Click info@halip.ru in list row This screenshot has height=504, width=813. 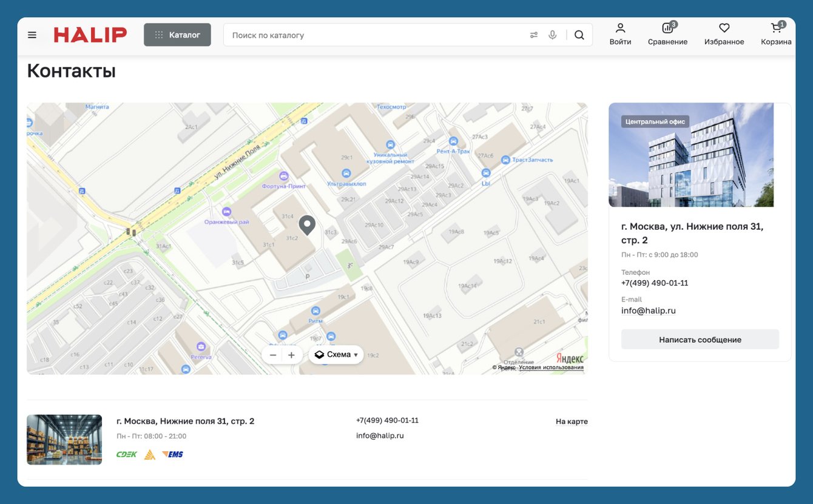point(380,435)
